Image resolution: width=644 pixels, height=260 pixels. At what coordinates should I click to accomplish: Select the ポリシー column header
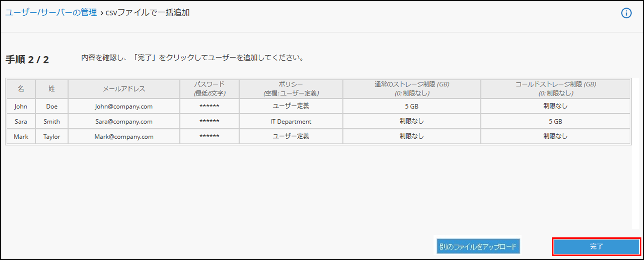click(x=291, y=89)
